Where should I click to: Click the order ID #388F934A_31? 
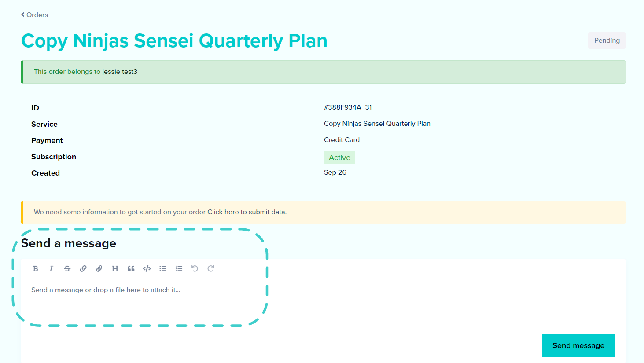click(348, 107)
